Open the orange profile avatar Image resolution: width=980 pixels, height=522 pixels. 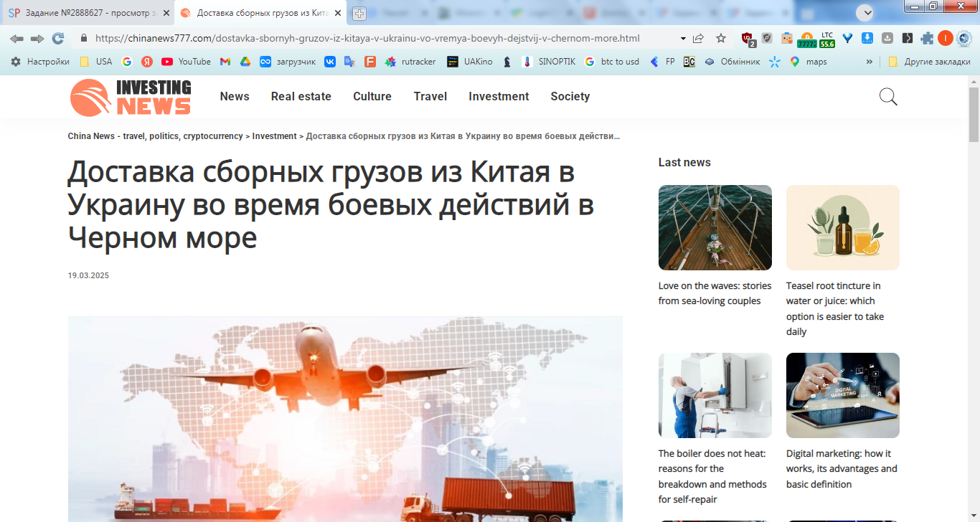[x=946, y=39]
